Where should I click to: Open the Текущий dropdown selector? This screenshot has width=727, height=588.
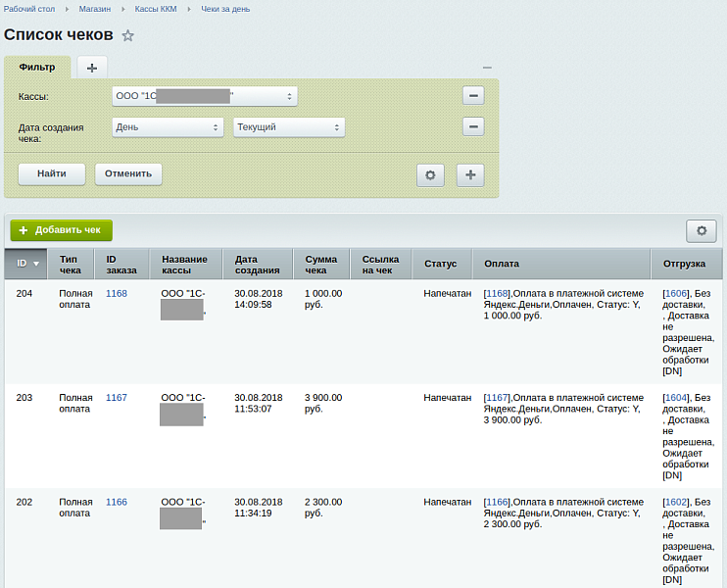coord(288,127)
